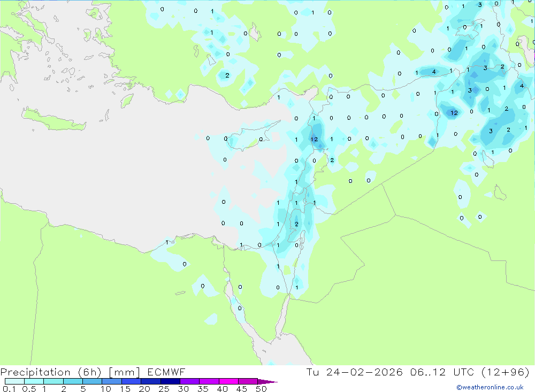Click the 30–35 mm purple legend swatch

(190, 381)
